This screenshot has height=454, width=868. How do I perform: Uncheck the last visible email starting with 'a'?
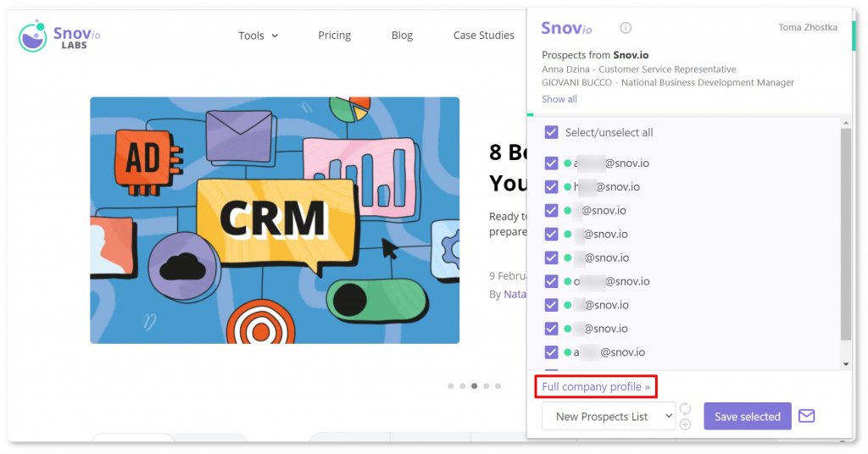tap(551, 352)
